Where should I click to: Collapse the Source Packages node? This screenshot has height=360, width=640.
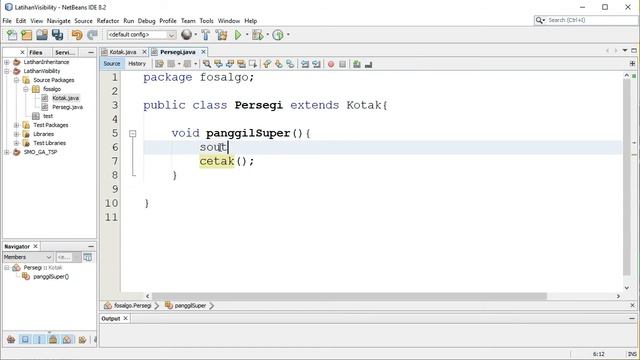tap(16, 80)
